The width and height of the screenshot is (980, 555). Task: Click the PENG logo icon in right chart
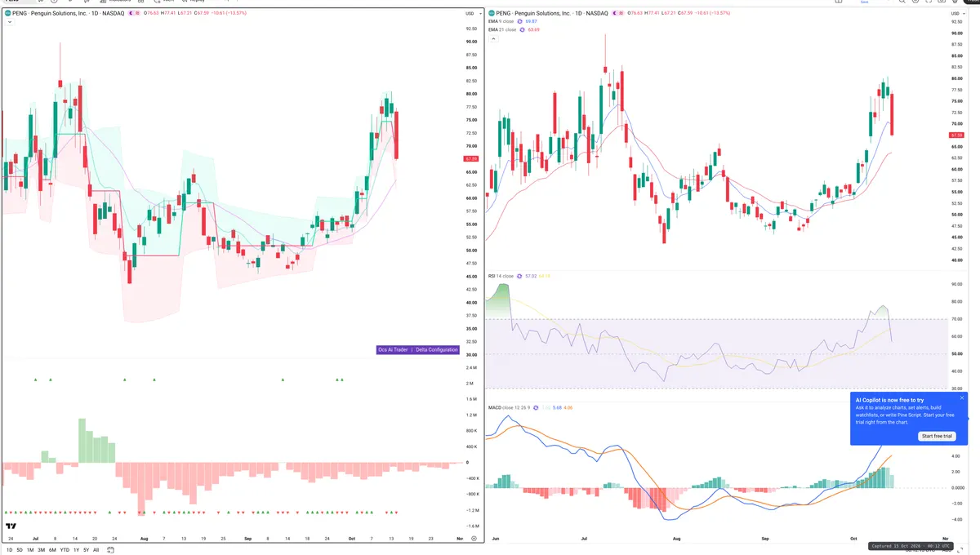pyautogui.click(x=492, y=13)
